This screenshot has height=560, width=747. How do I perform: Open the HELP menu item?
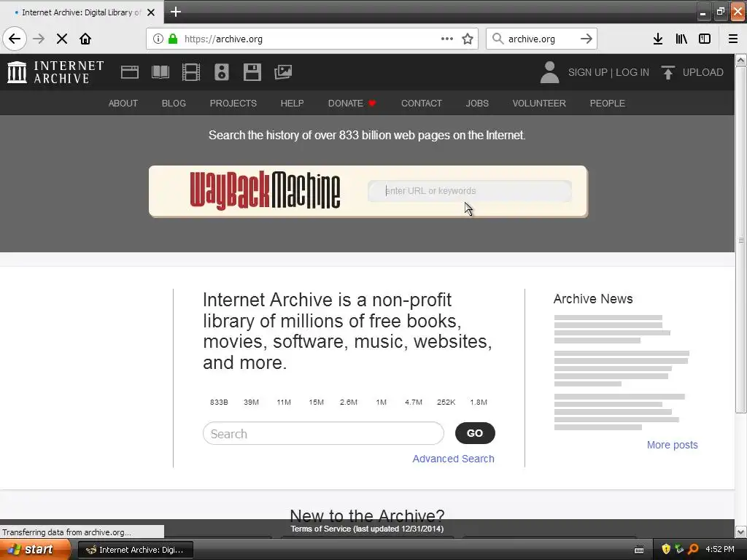coord(292,104)
